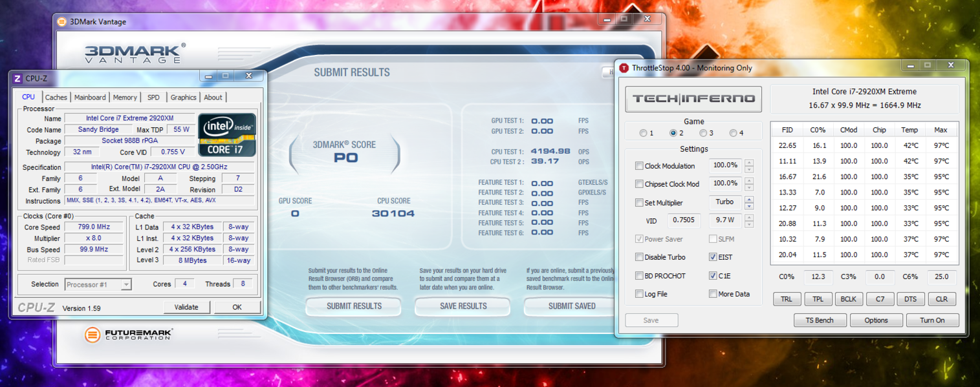Viewport: 980px width, 387px height.
Task: Click the 3DMark Vantage logo
Action: pos(135,53)
